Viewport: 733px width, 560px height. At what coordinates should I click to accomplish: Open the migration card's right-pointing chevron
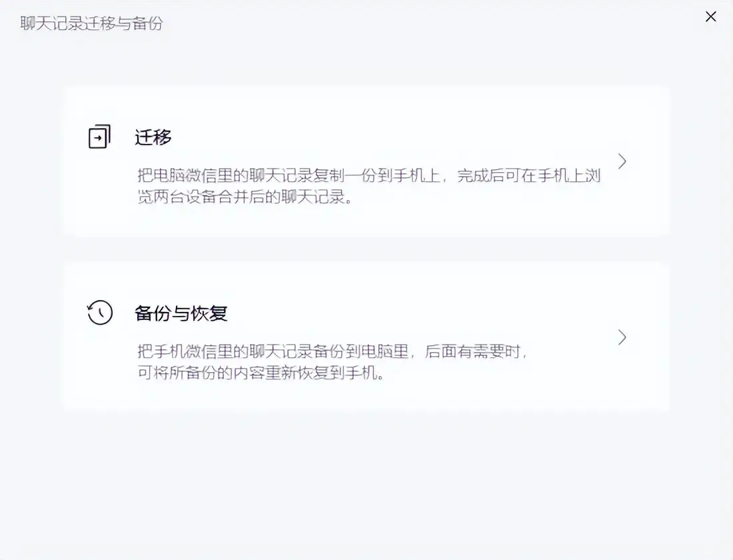click(x=622, y=161)
